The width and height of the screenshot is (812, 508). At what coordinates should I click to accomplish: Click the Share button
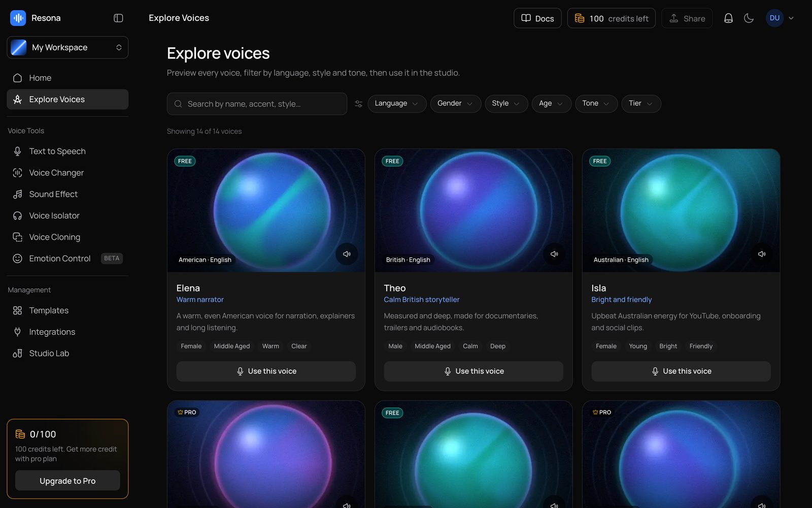687,18
